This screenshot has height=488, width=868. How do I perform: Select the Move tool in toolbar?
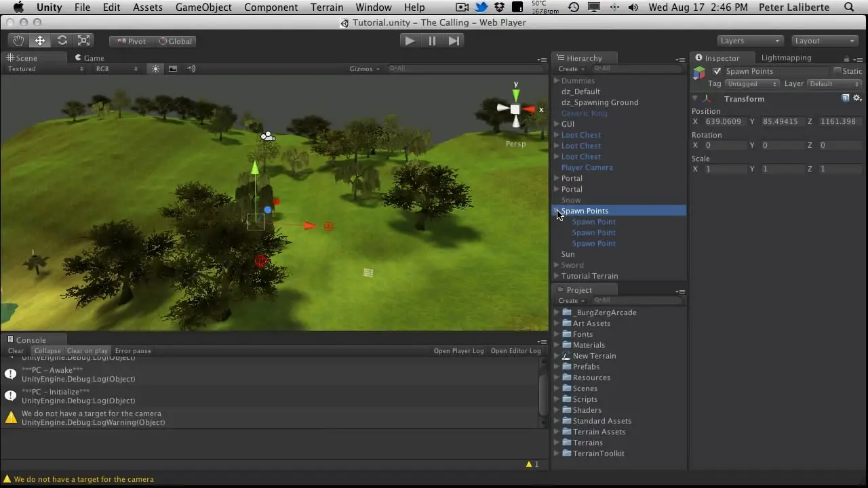tap(40, 41)
